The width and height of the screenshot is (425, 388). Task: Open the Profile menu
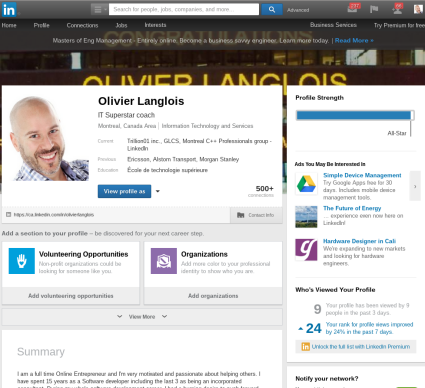pos(41,25)
